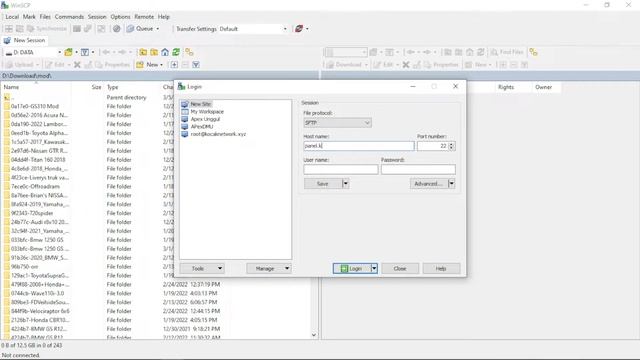This screenshot has height=360, width=640.
Task: Click the Queue toolbar icon
Action: click(x=131, y=29)
